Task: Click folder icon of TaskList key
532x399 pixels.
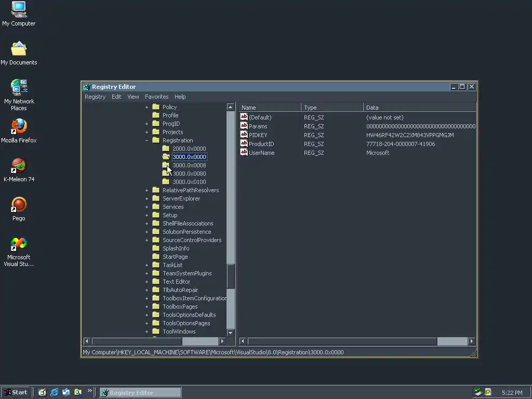Action: (156, 265)
